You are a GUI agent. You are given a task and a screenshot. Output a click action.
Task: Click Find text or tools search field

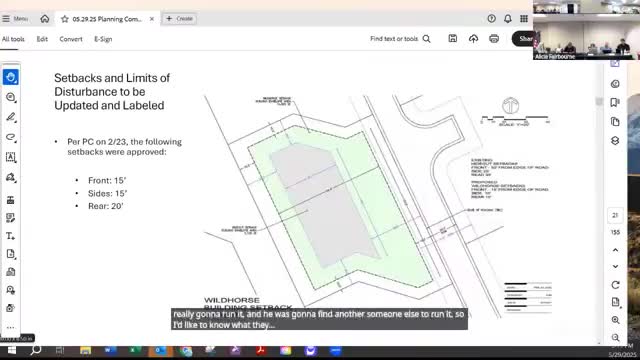(x=394, y=39)
